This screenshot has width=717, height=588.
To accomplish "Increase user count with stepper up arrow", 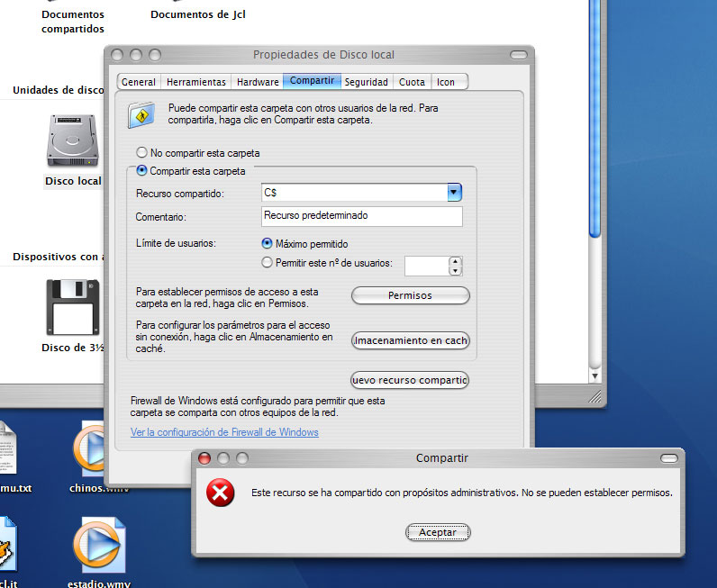I will click(x=456, y=261).
